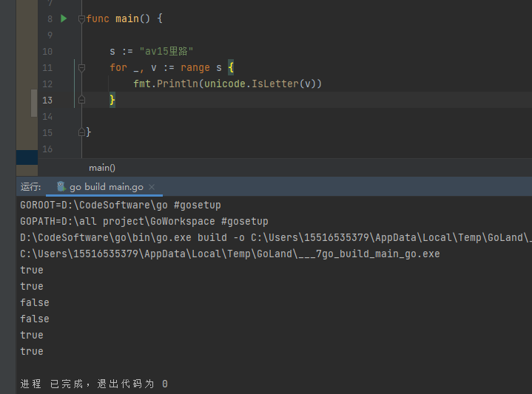Click the unicode.IsLetter call in code
532x394 pixels.
[x=263, y=84]
